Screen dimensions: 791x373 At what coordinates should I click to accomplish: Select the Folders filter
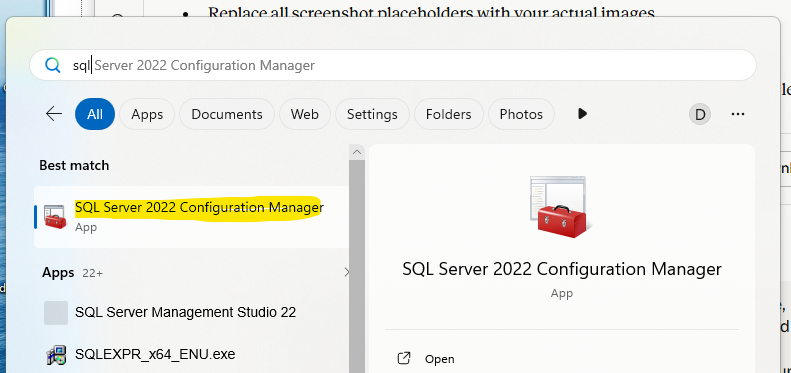click(448, 114)
